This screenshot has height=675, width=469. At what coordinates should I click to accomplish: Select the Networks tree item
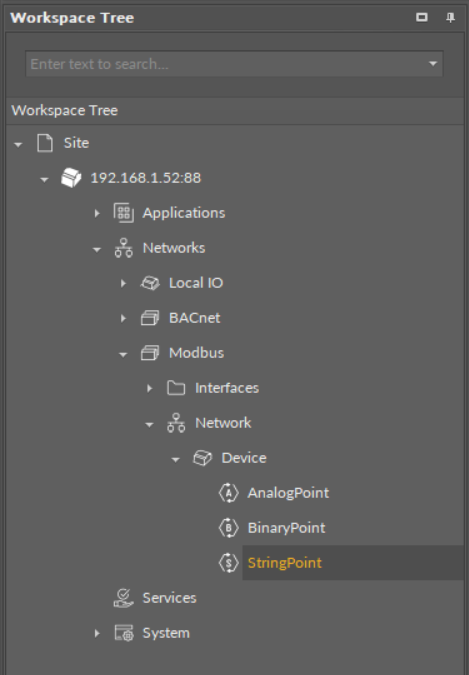(174, 248)
